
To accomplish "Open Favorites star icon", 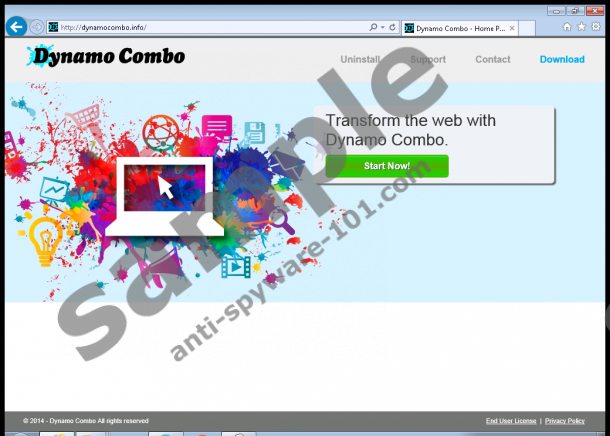I will click(582, 27).
